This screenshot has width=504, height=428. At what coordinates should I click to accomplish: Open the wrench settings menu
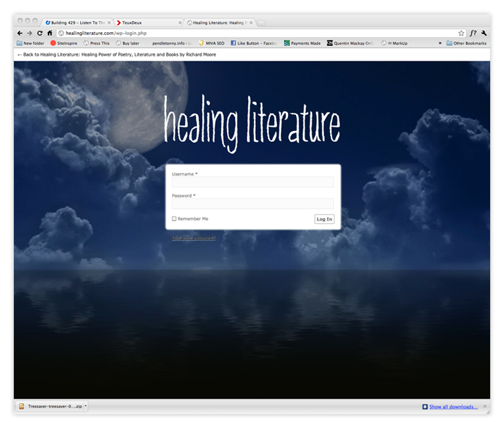click(484, 33)
